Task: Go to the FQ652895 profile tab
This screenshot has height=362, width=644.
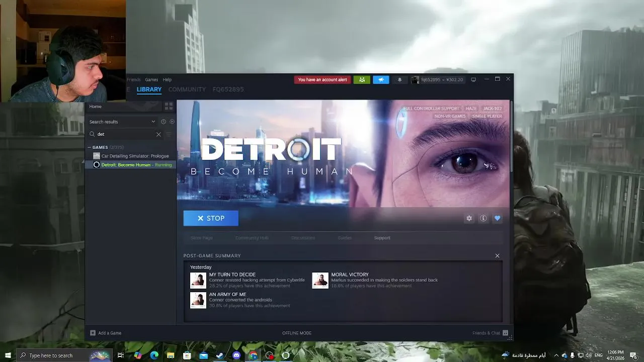Action: click(228, 89)
